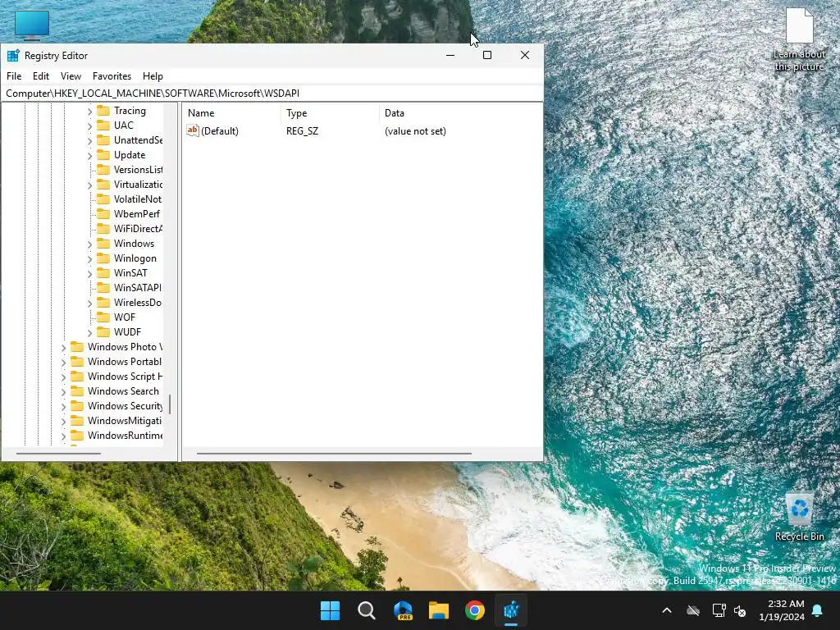Image resolution: width=840 pixels, height=630 pixels.
Task: Select the Windows Script Host folder icon
Action: click(x=77, y=376)
